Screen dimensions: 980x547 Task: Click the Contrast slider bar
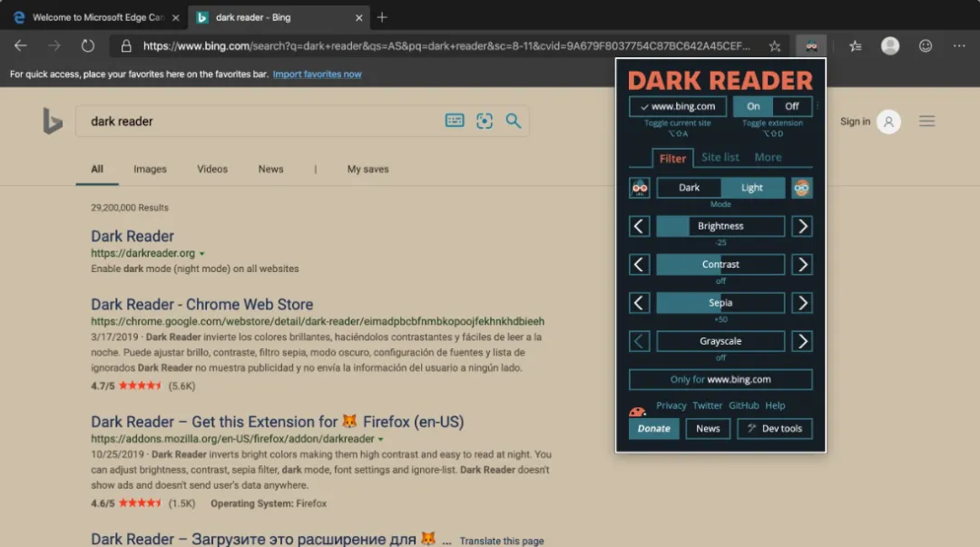click(x=720, y=265)
